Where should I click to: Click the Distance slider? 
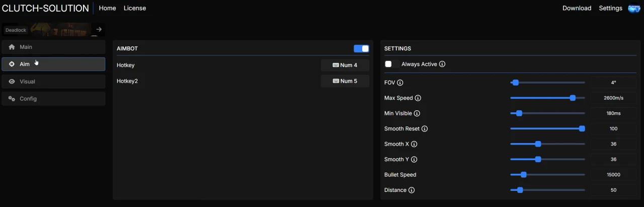[x=547, y=190]
